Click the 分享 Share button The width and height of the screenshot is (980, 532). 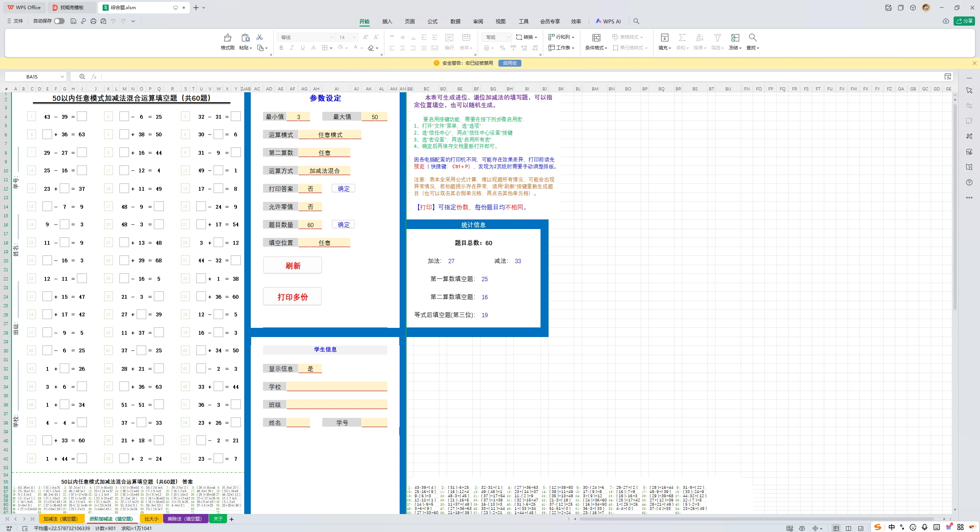(x=964, y=21)
